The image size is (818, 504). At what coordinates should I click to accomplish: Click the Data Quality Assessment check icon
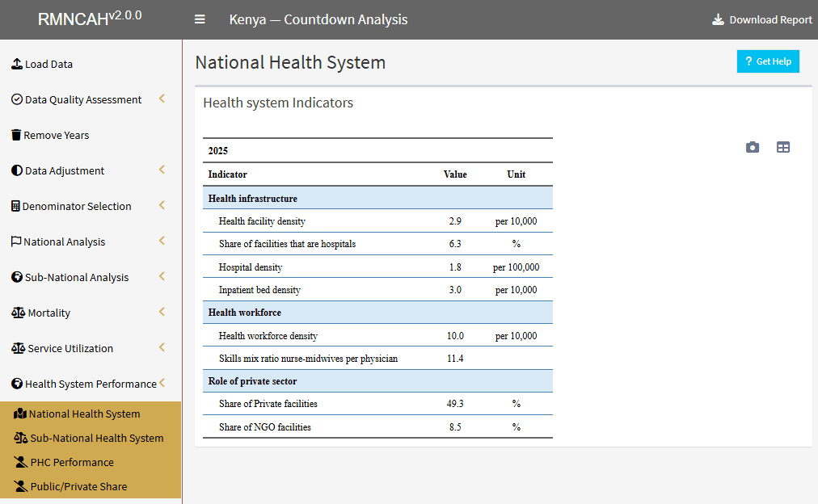(x=17, y=99)
